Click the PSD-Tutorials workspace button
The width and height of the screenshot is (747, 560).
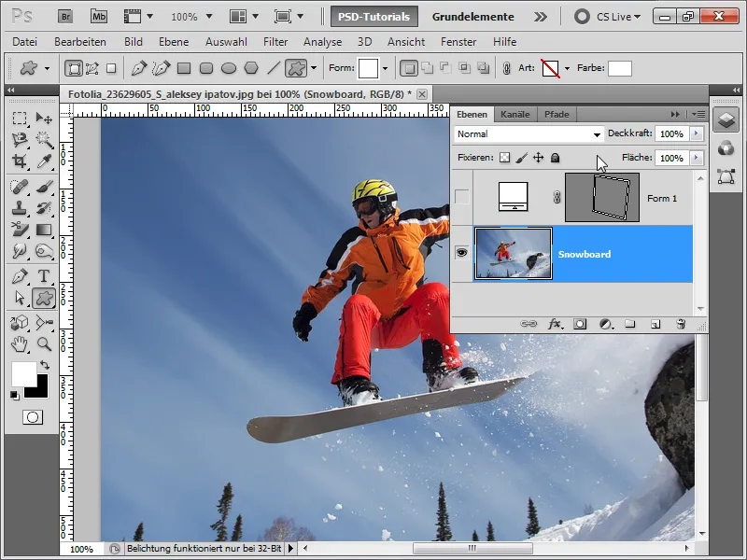[x=374, y=17]
